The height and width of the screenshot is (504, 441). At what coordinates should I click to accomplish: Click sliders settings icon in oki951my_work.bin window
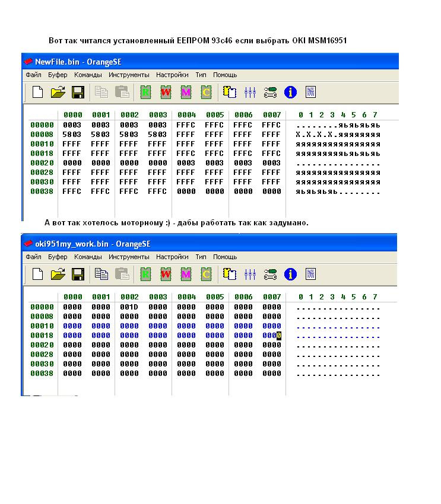[x=250, y=274]
